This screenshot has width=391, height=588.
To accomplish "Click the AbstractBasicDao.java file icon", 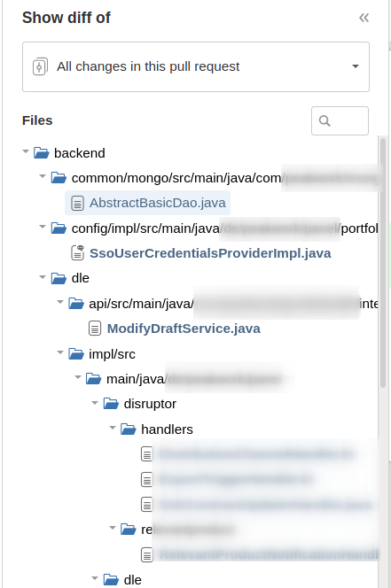I will click(77, 204).
